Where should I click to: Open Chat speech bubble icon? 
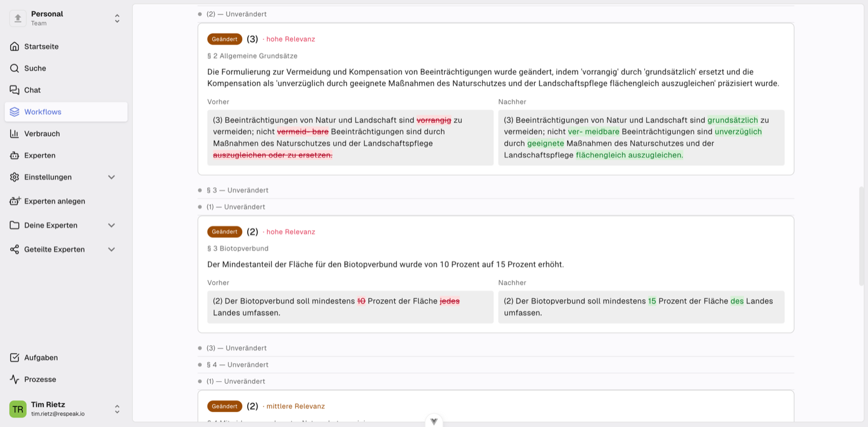(x=14, y=90)
